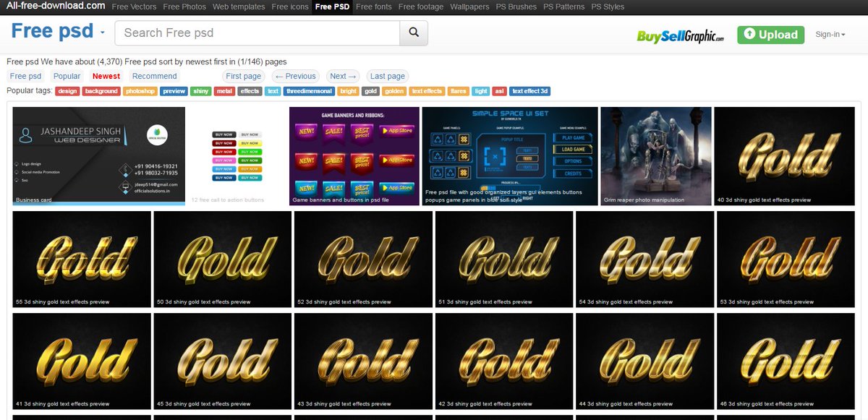Open the PS Styles menu item
Viewport: 868px width, 420px height.
[x=608, y=7]
